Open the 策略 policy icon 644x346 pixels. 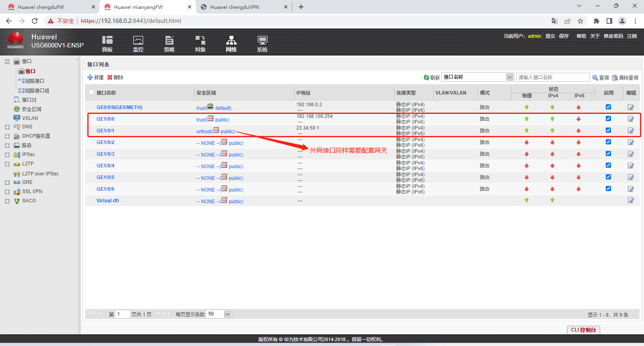169,44
